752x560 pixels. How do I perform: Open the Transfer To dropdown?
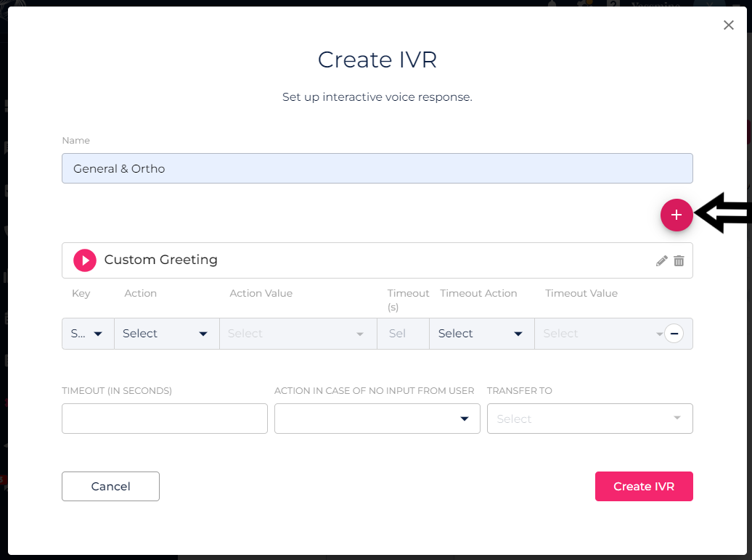pyautogui.click(x=589, y=419)
